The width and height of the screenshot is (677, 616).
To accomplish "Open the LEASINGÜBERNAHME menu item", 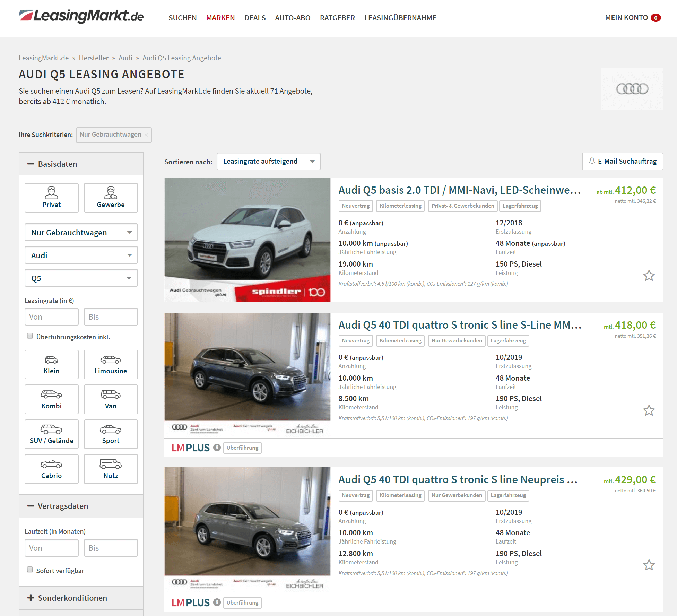I will [x=400, y=18].
